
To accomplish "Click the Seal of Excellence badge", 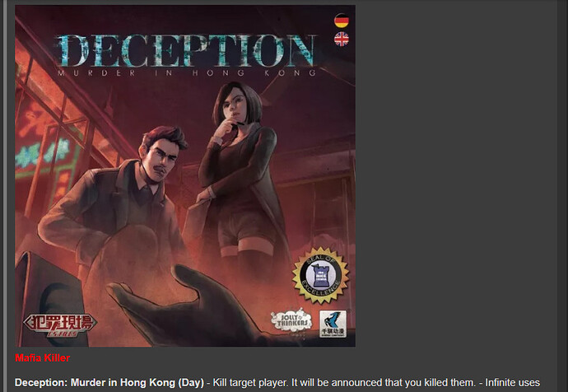I will click(320, 275).
